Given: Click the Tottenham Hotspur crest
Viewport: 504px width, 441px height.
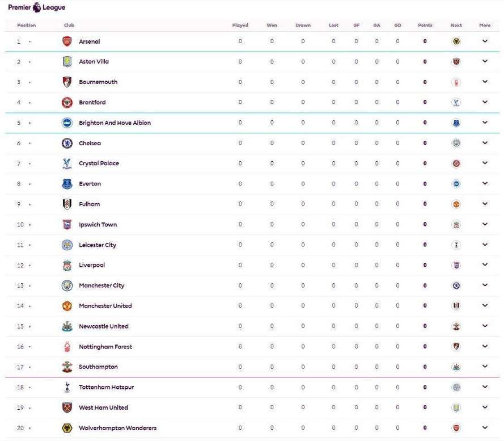Looking at the screenshot, I should (x=67, y=387).
